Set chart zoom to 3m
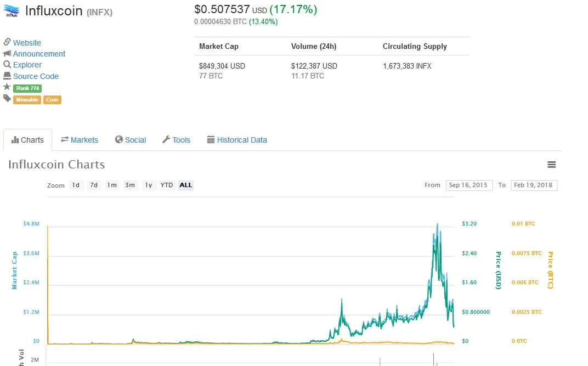 130,185
